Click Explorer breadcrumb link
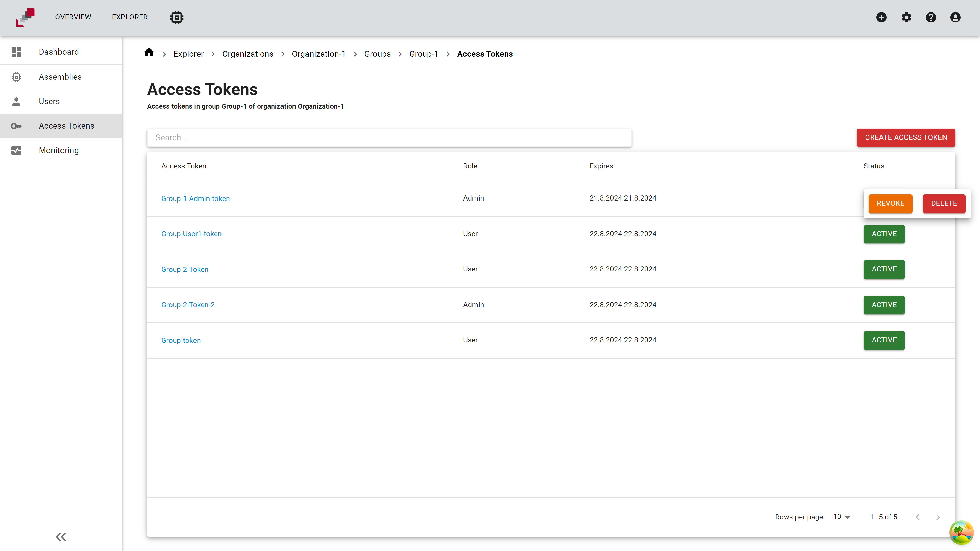This screenshot has width=980, height=551. (188, 54)
